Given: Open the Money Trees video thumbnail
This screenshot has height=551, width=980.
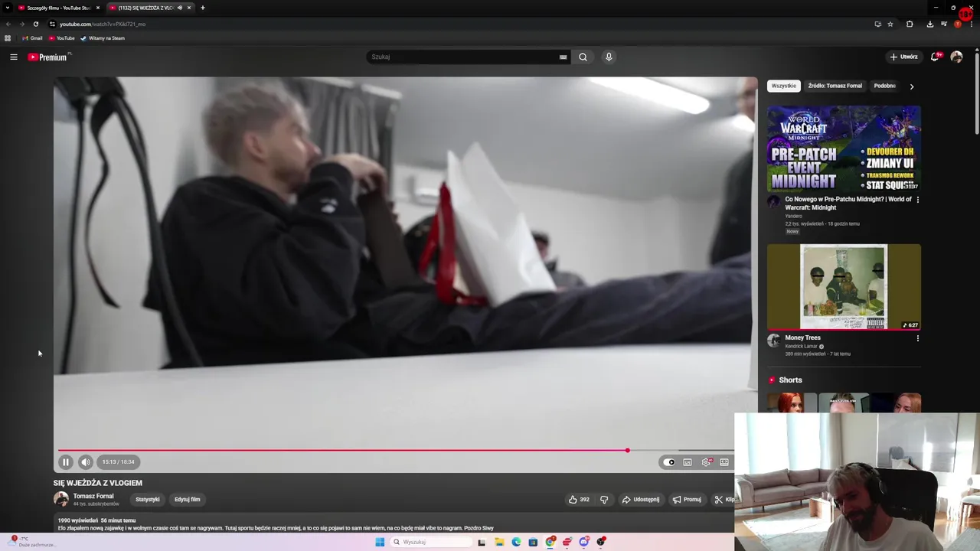Looking at the screenshot, I should click(x=844, y=287).
